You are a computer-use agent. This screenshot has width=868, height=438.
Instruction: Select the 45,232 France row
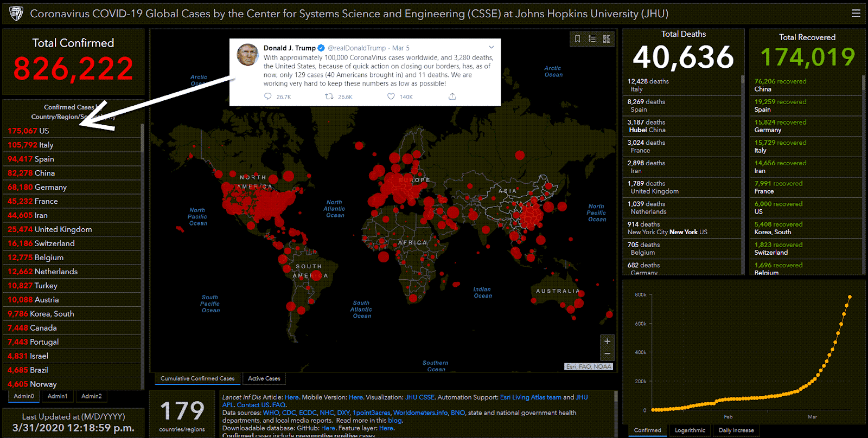tap(72, 201)
